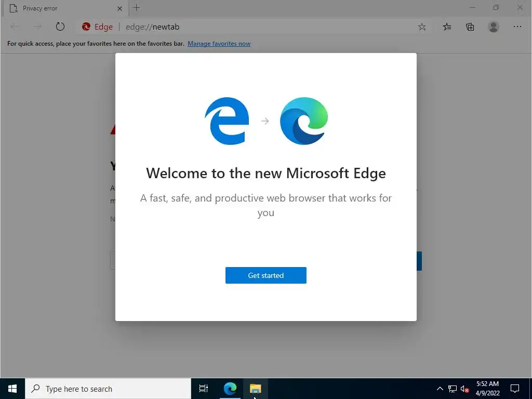Add this page to favorites star

(x=422, y=27)
